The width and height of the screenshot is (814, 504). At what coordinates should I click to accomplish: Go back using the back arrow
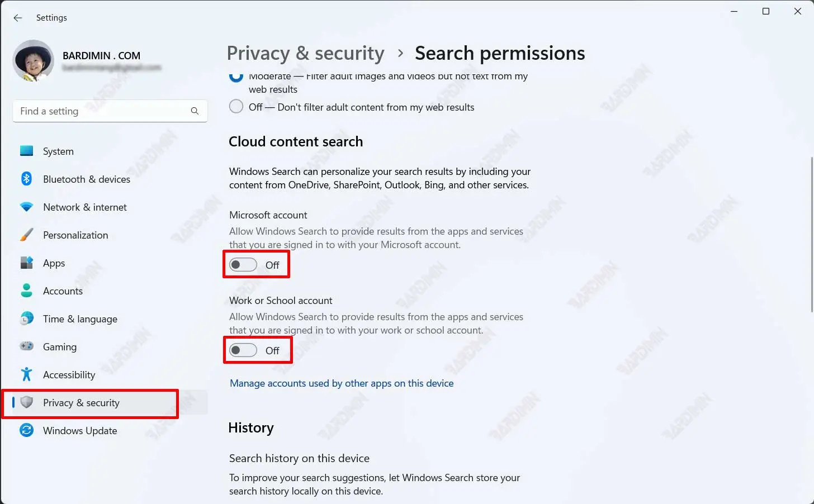click(x=18, y=18)
